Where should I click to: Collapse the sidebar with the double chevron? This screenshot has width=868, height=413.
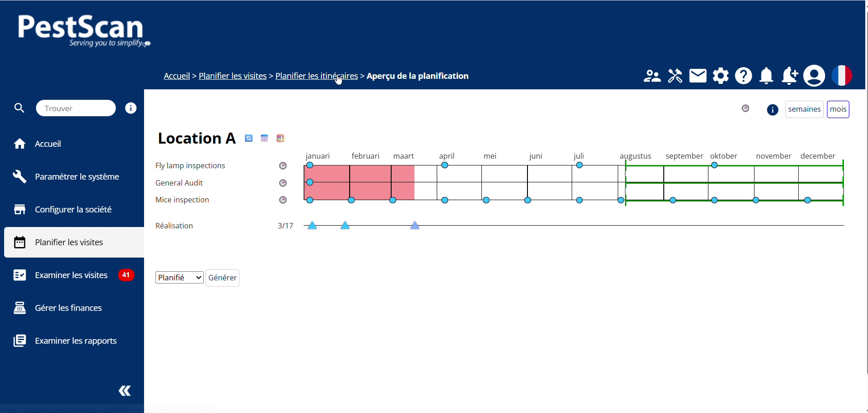[x=124, y=391]
